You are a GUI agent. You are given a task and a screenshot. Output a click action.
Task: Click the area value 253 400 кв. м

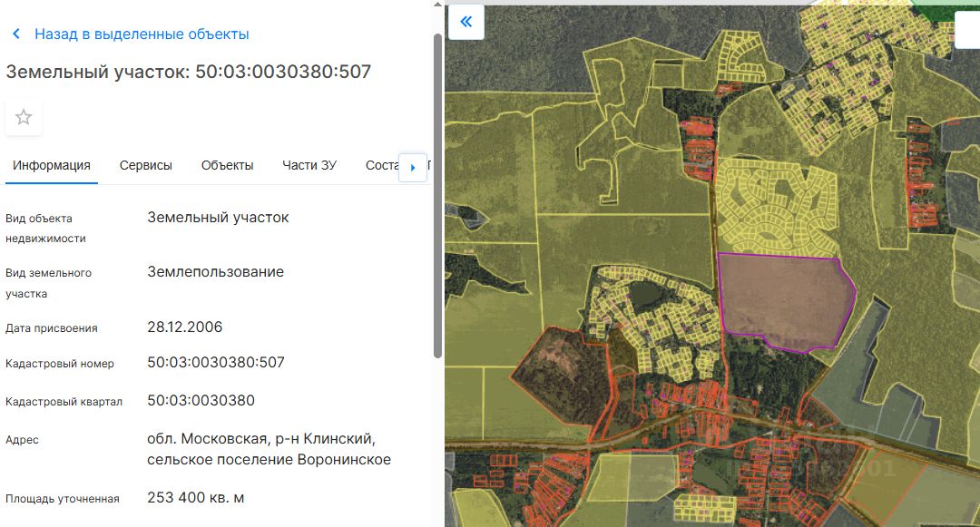(196, 498)
